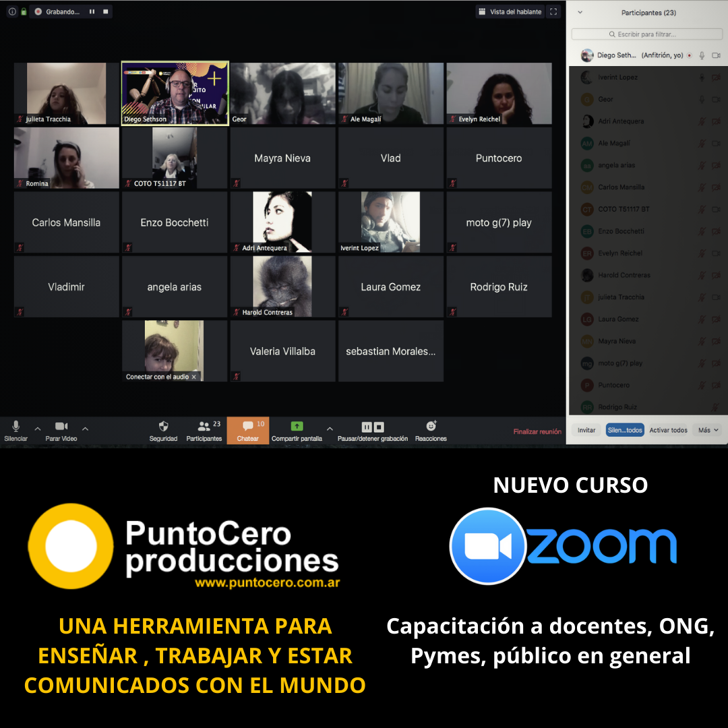Toggle Iverint Lopez's microphone in list
Image resolution: width=728 pixels, height=728 pixels.
(702, 78)
